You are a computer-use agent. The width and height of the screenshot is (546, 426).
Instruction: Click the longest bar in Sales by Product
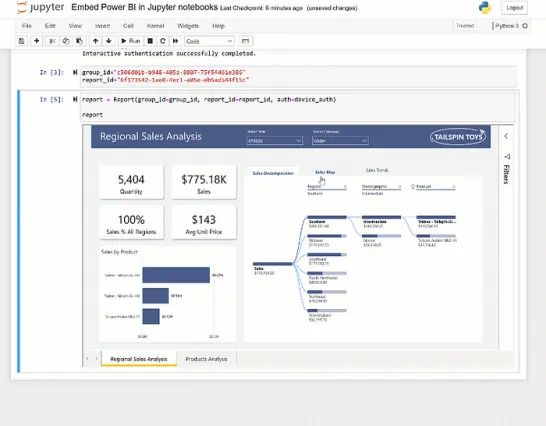tap(176, 275)
